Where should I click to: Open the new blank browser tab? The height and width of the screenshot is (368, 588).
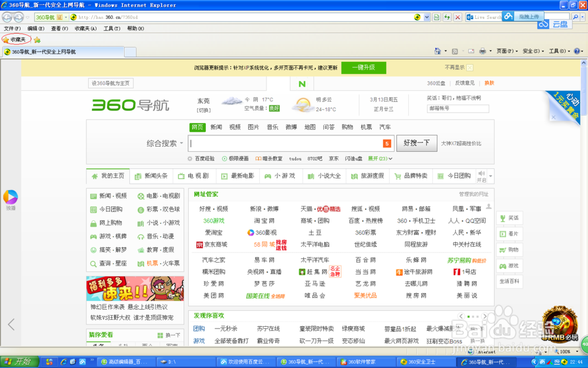pos(130,52)
